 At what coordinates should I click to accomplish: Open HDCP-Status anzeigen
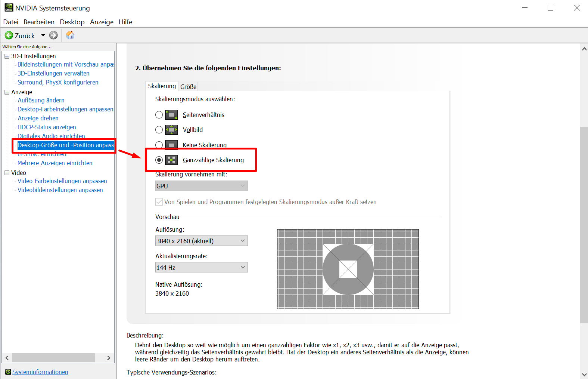(x=47, y=127)
